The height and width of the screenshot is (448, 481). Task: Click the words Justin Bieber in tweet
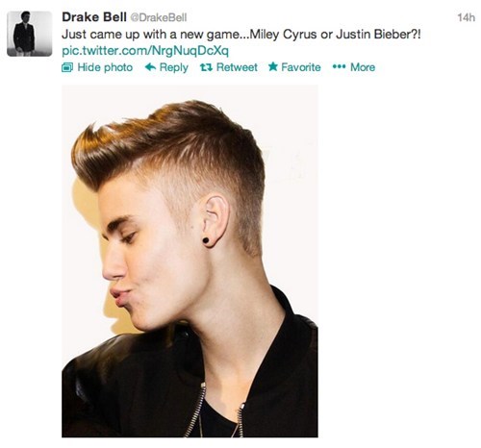[374, 34]
